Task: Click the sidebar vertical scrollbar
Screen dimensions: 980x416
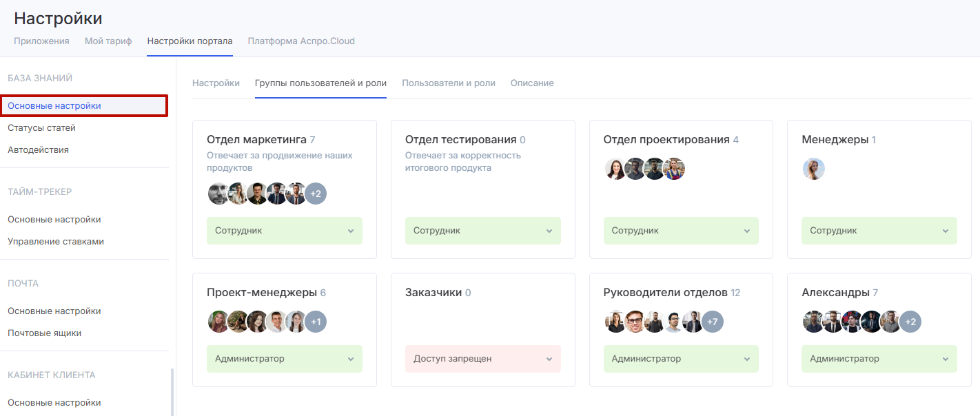Action: pos(172,391)
